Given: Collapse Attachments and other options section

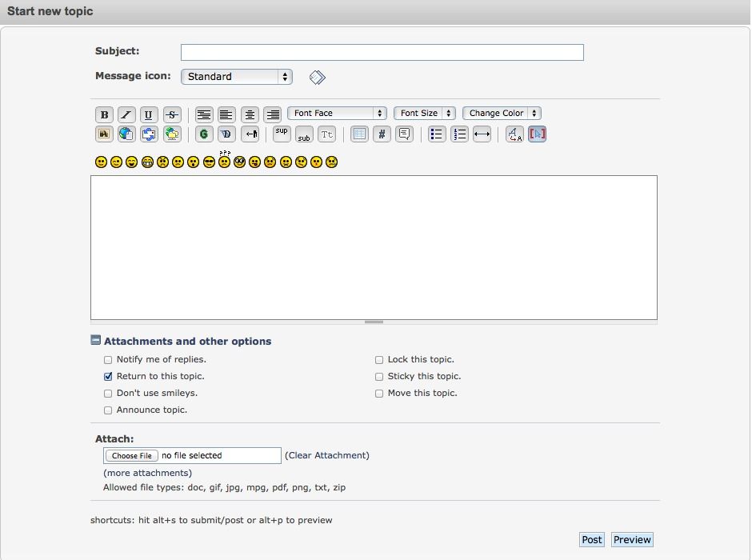Looking at the screenshot, I should pyautogui.click(x=96, y=341).
